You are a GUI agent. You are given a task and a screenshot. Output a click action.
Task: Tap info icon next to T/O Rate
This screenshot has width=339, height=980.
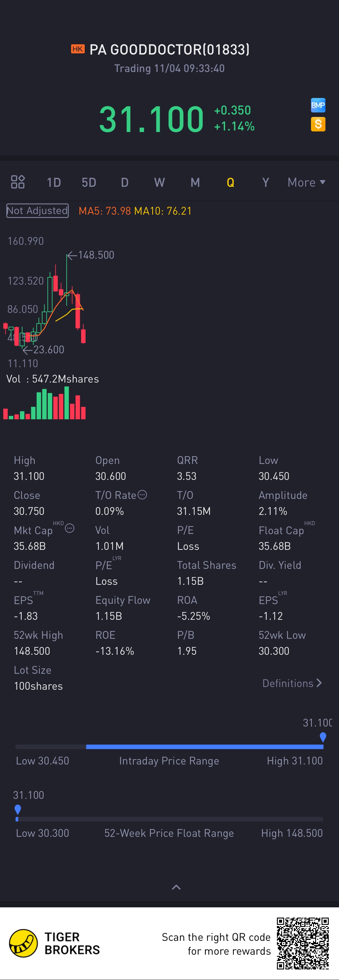142,495
